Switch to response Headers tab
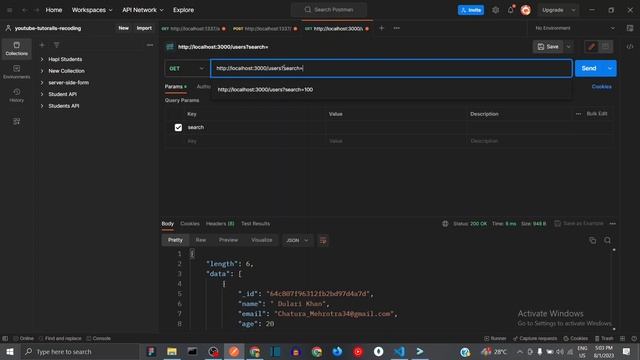The image size is (640, 360). click(x=220, y=224)
